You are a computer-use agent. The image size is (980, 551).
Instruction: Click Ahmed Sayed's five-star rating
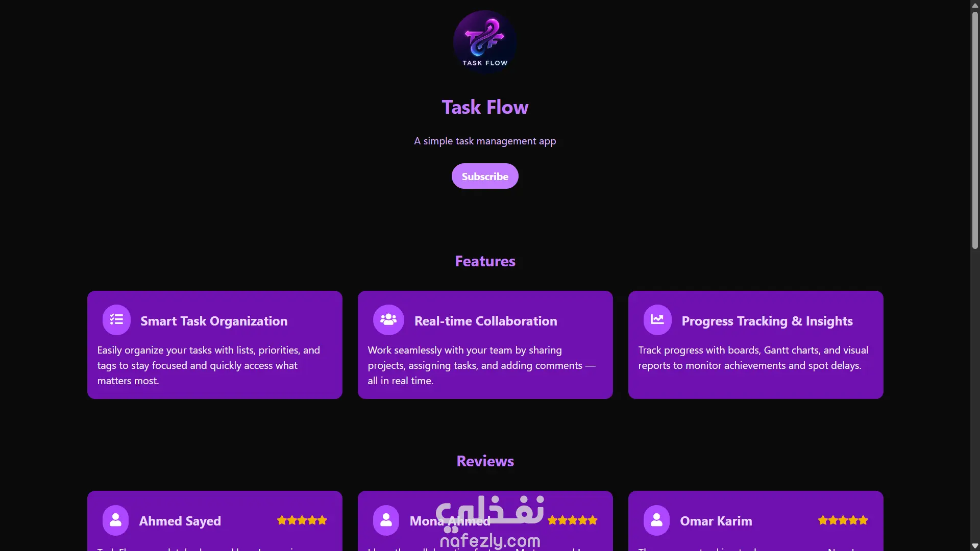pyautogui.click(x=302, y=520)
